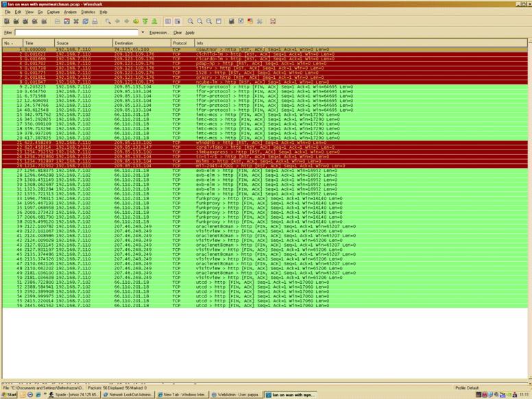
Task: Go back in packet history
Action: (117, 21)
